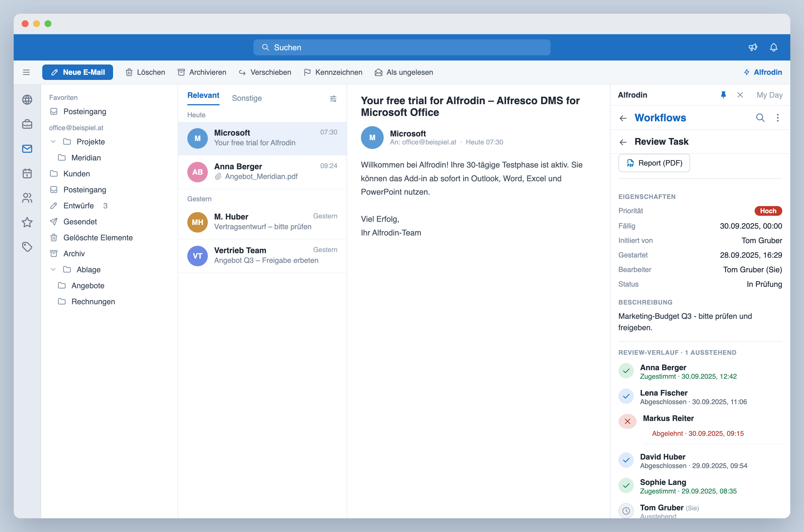Open the calendar icon in left rail

click(x=27, y=173)
